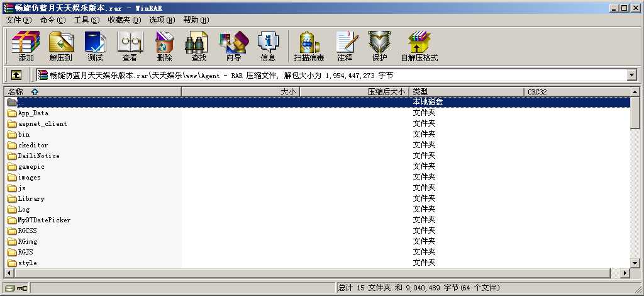Sort by the CRC32 column header

577,92
